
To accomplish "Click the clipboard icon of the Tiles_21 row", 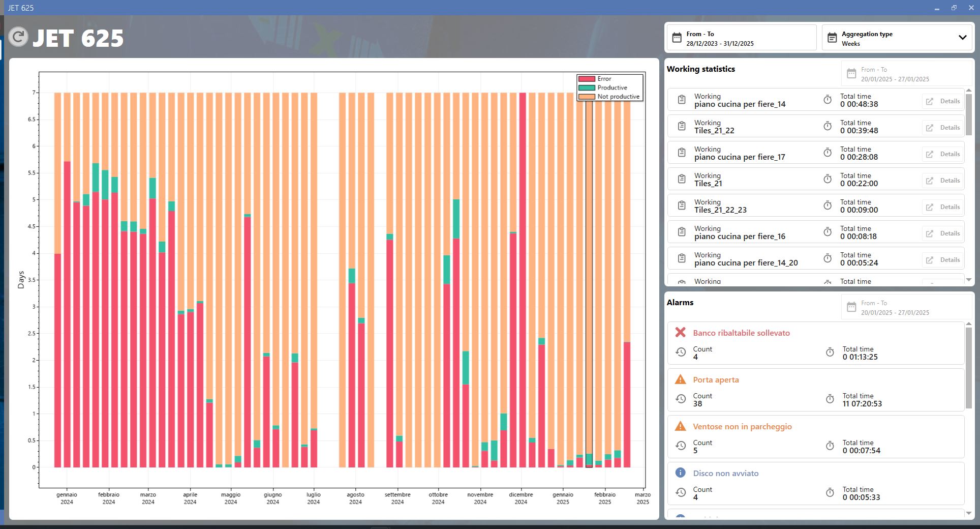I will coord(682,179).
